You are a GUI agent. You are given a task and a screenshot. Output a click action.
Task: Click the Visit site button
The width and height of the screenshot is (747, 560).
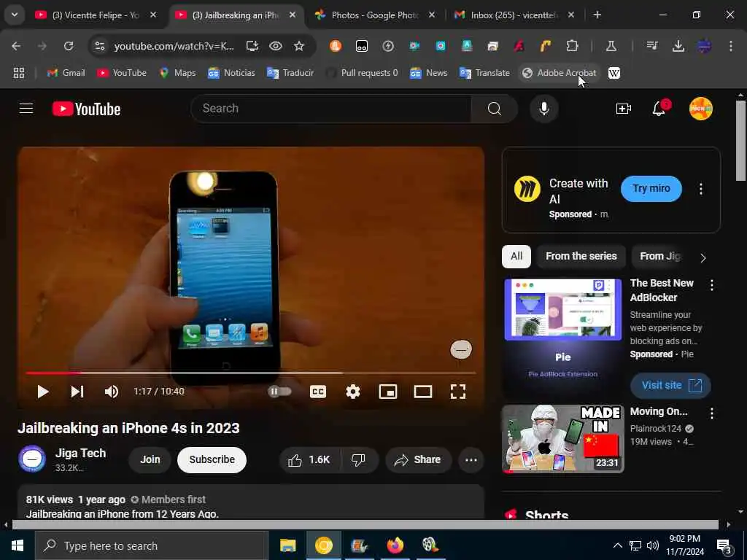click(671, 385)
